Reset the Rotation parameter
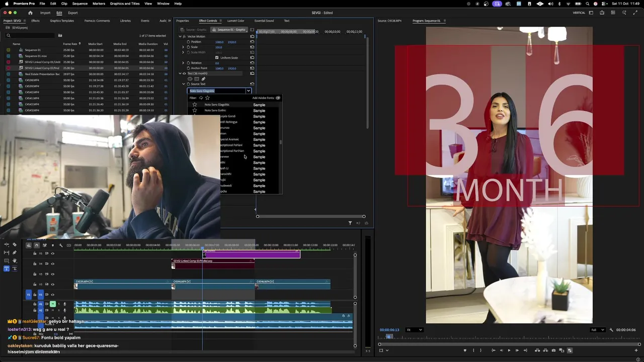Screen dimensions: 644x362 pyautogui.click(x=252, y=63)
